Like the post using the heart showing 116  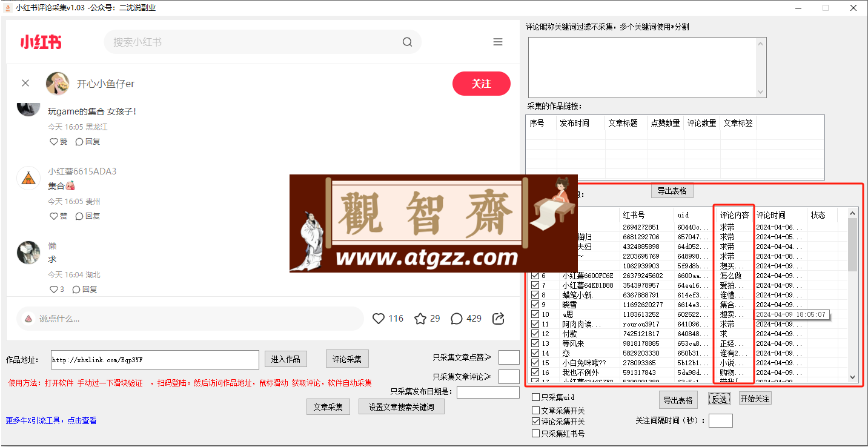tap(379, 319)
